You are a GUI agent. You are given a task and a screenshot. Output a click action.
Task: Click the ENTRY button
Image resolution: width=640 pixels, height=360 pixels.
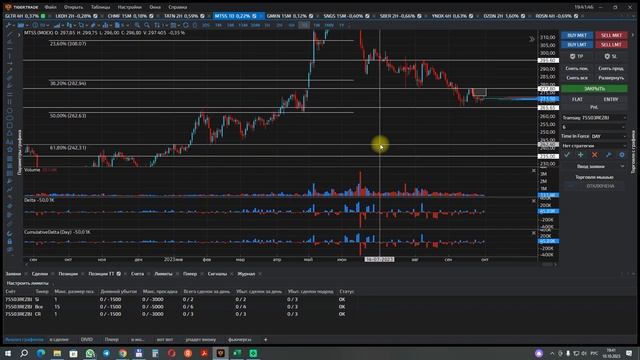point(611,99)
